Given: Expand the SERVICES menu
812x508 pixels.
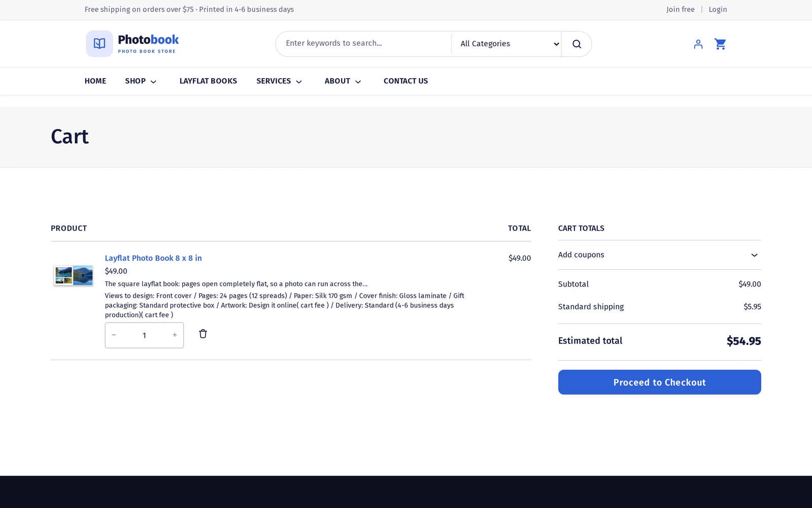Looking at the screenshot, I should pos(279,81).
